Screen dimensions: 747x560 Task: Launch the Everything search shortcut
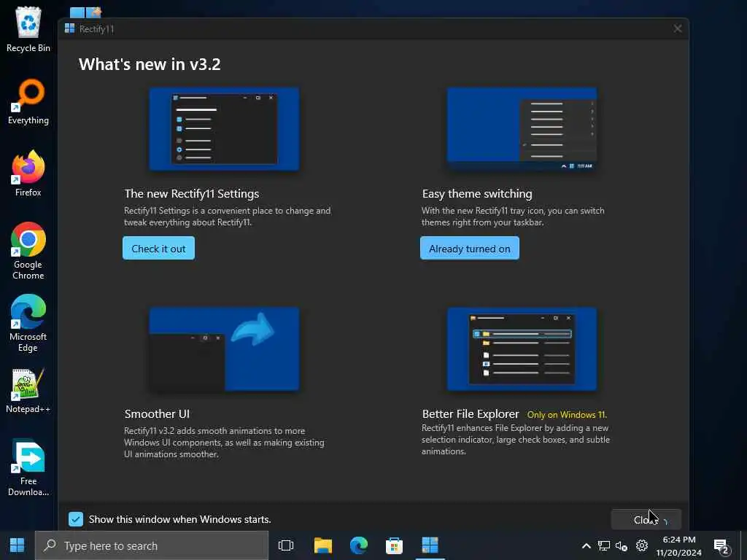[28, 102]
